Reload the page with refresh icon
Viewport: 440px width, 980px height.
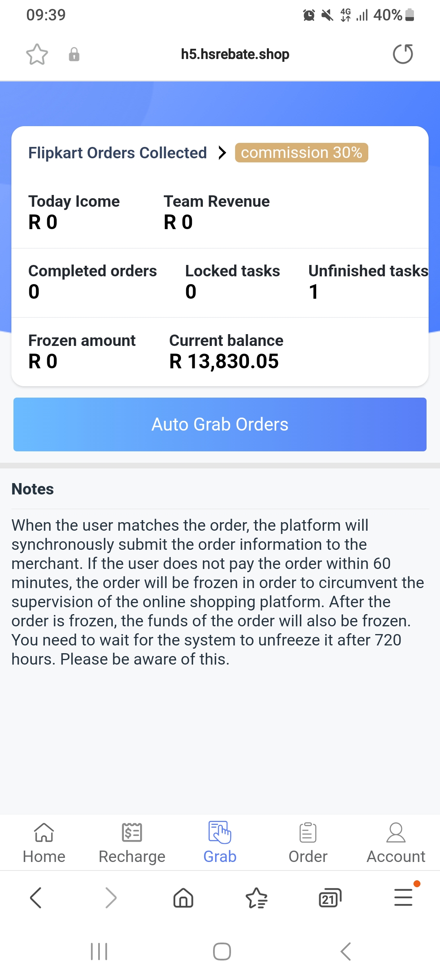403,54
